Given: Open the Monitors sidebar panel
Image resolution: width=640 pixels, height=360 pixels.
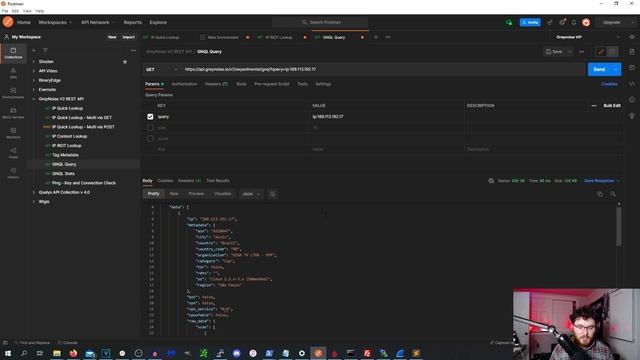Looking at the screenshot, I should pyautogui.click(x=13, y=133).
